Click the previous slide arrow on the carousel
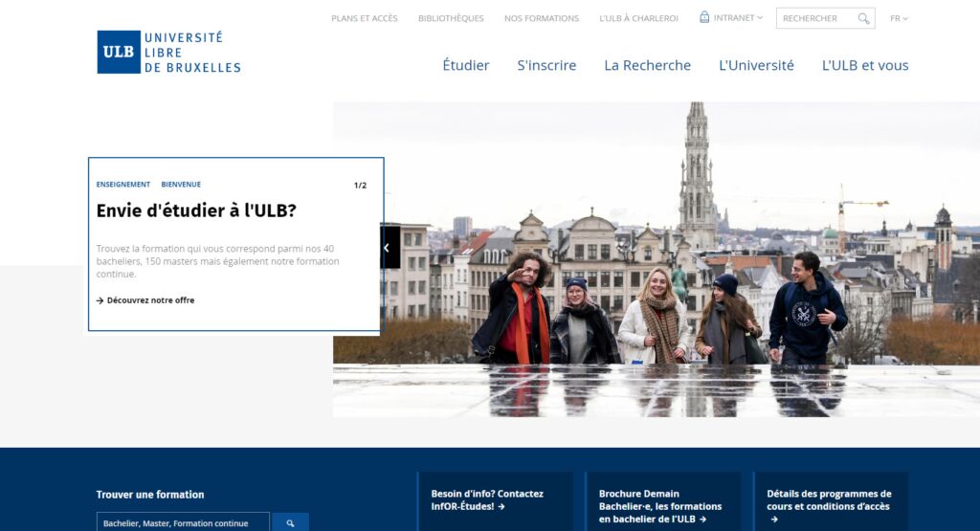The image size is (980, 531). point(388,248)
